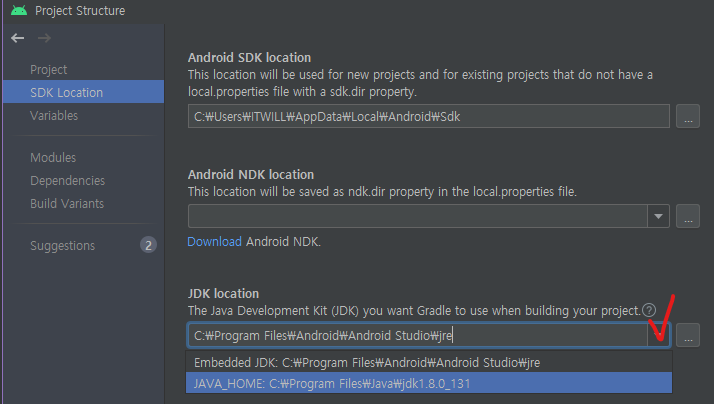Click the 'Android SDK location' heading
The height and width of the screenshot is (404, 714).
click(x=250, y=57)
